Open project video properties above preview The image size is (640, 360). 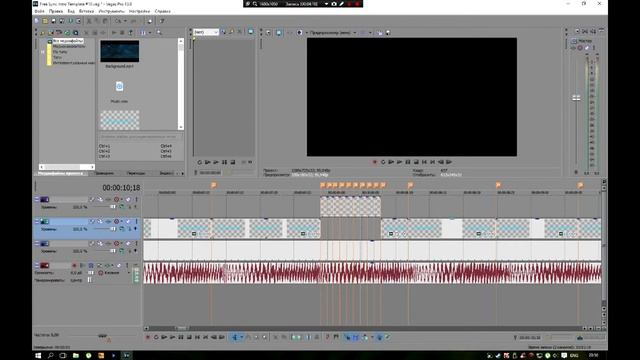[269, 32]
